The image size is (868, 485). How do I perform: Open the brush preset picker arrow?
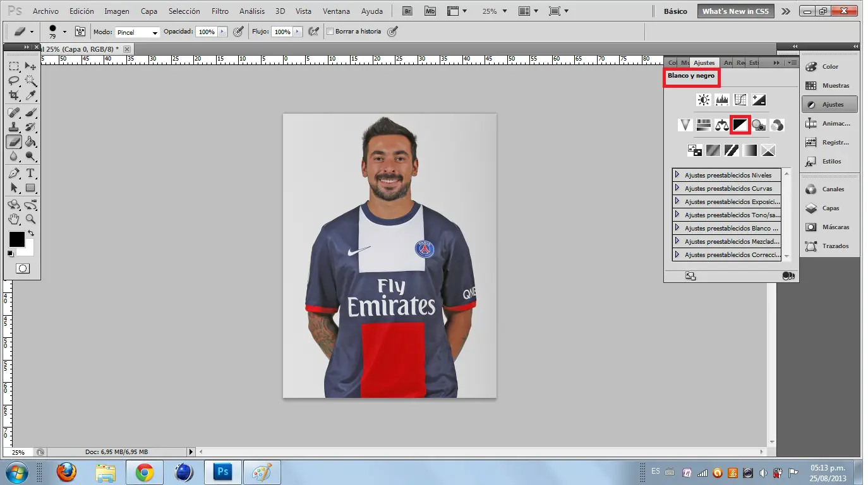(64, 32)
